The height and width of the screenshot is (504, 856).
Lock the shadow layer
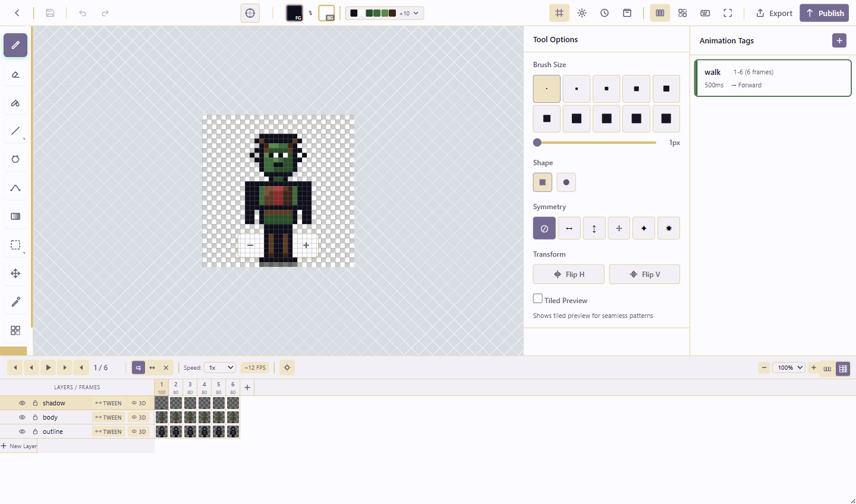tap(35, 403)
